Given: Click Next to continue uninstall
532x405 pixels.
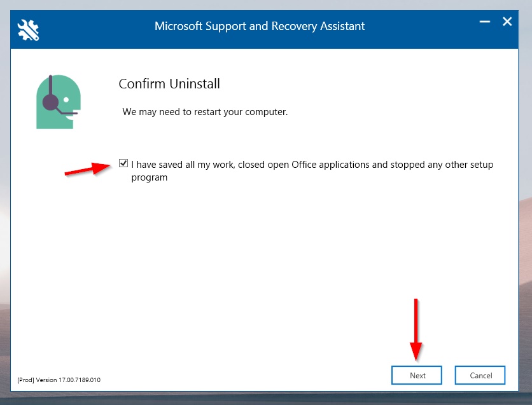Looking at the screenshot, I should (416, 375).
